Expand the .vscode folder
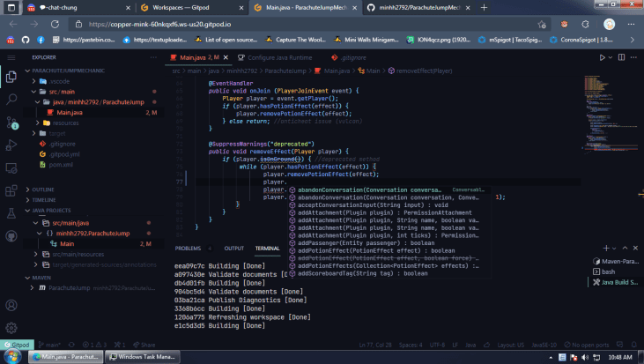The height and width of the screenshot is (364, 644). point(58,80)
